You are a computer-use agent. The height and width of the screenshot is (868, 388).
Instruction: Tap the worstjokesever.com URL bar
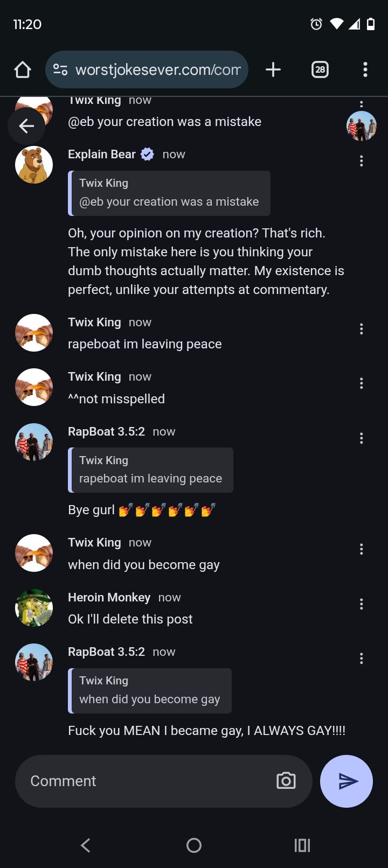tap(157, 69)
